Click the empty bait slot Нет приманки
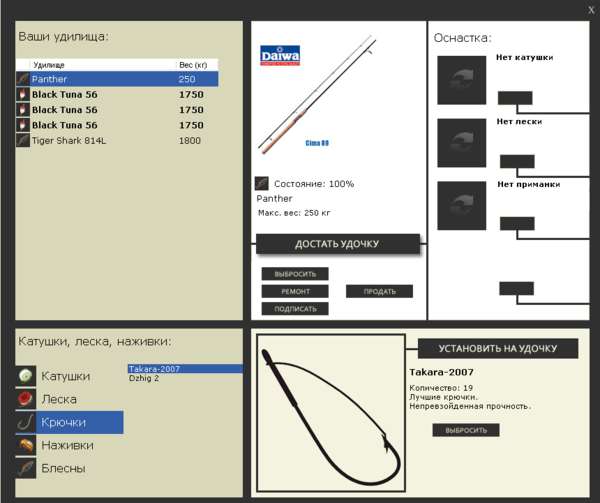 [462, 206]
